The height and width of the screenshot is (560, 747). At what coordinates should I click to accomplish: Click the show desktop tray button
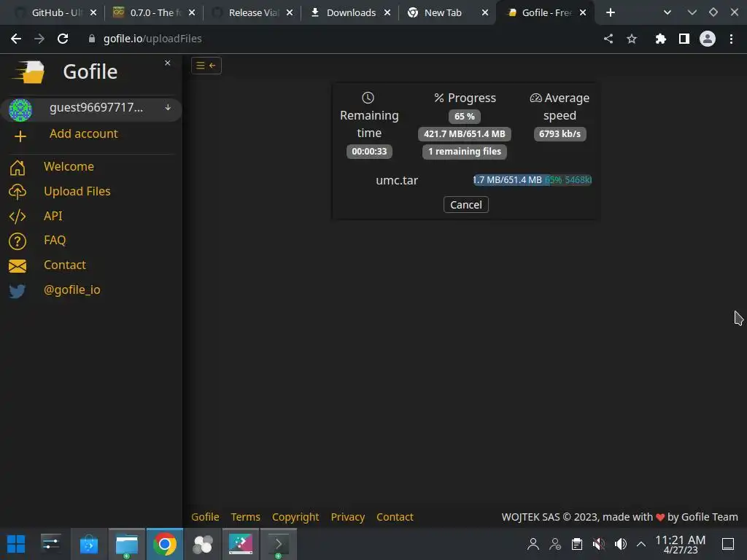click(728, 544)
